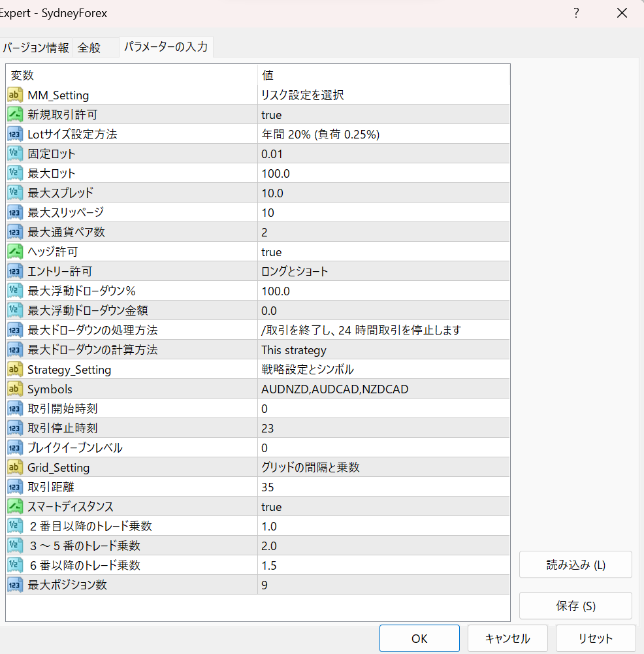Click the double icon beside 最大浮動ドローダウン金額

pyautogui.click(x=14, y=310)
